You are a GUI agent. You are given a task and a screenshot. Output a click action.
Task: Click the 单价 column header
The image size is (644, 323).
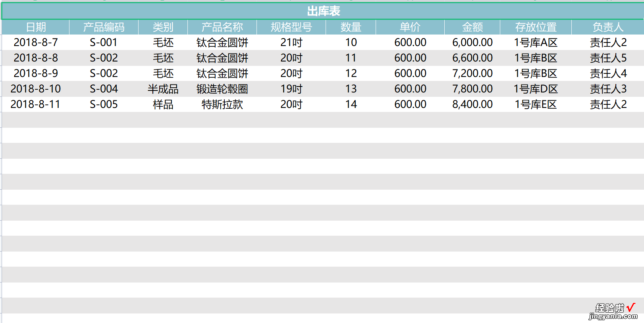click(410, 27)
